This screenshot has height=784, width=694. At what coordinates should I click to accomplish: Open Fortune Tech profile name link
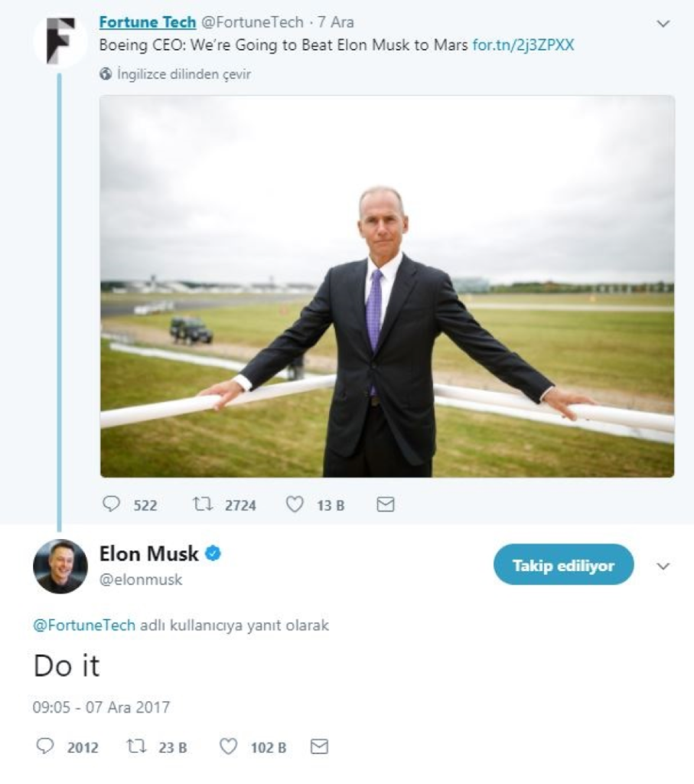pyautogui.click(x=148, y=22)
